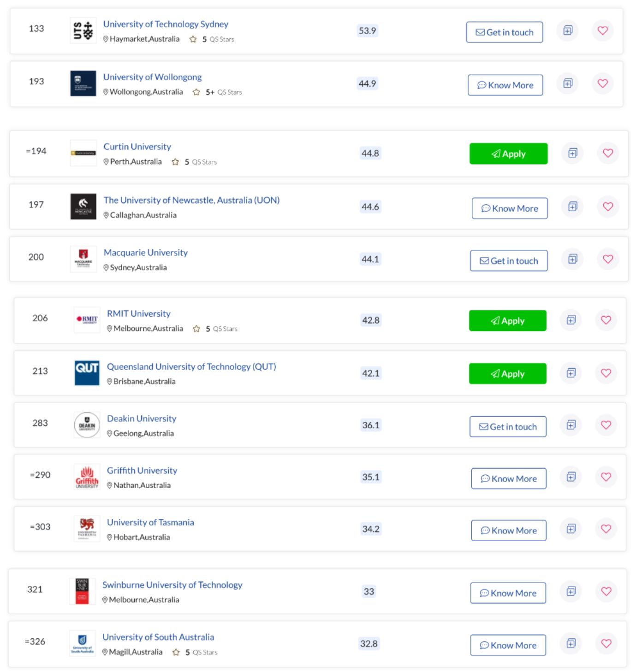Click compare icon for Deakin University

(x=571, y=425)
